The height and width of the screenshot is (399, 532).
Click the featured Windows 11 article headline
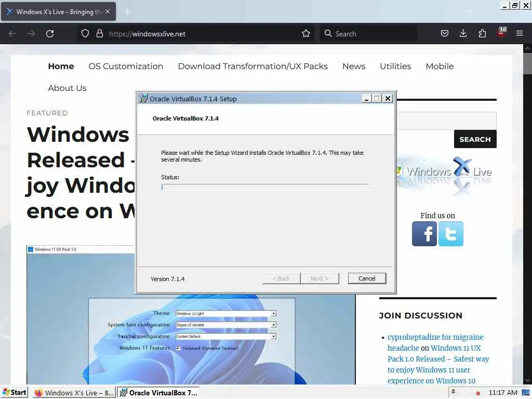[81, 173]
